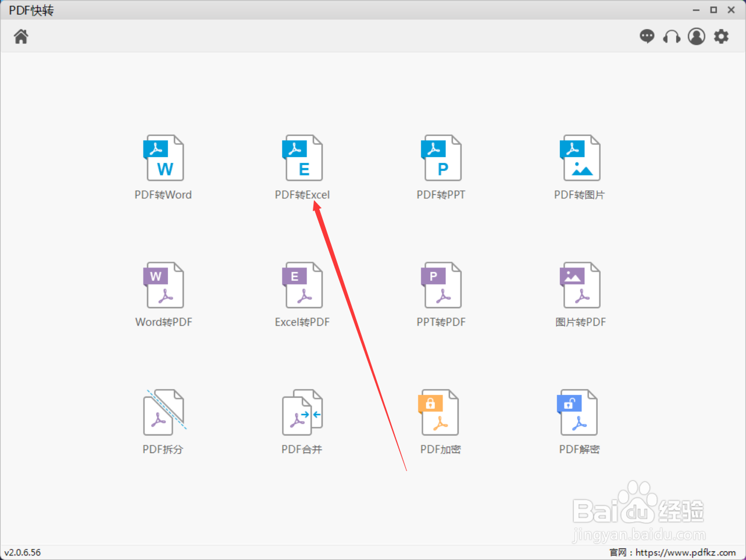Image resolution: width=746 pixels, height=560 pixels.
Task: Open the PDF转图片 converter icon
Action: point(580,158)
